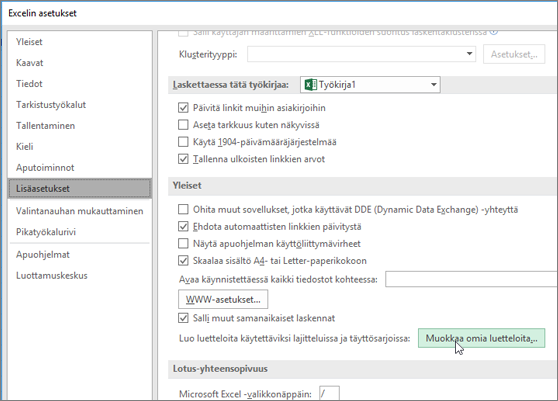Click the Avaa käynnistettäessä folder field
Viewport: 558px width, 401px height.
[x=471, y=279]
